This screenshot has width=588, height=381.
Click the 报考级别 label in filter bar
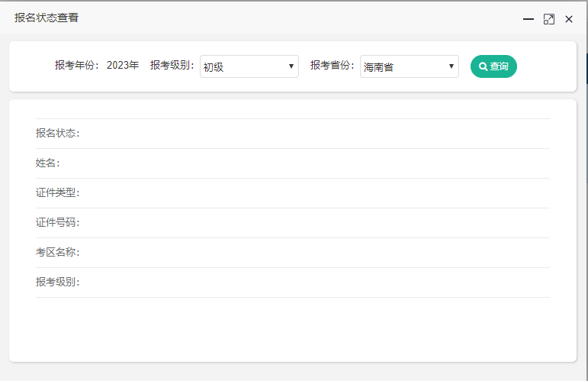click(x=172, y=66)
